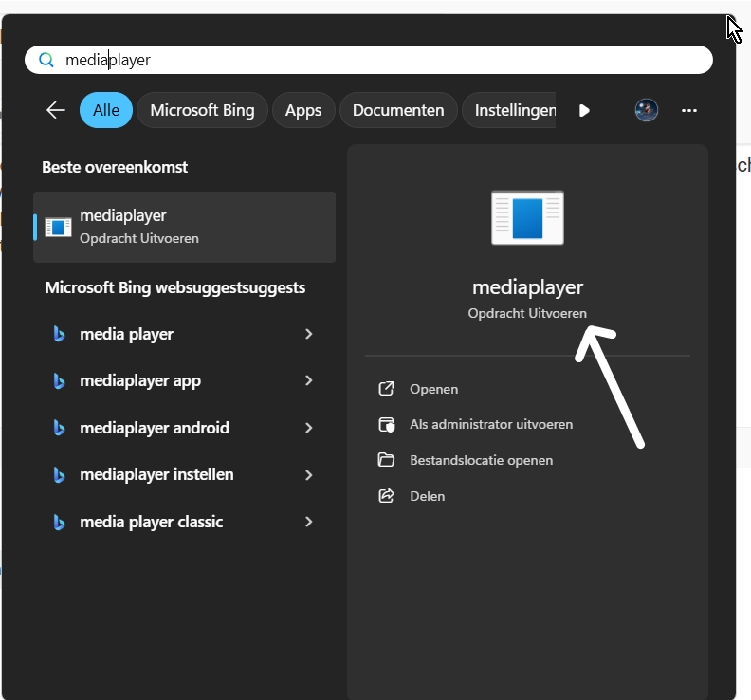Expand 'media player classic' chevron
This screenshot has width=751, height=700.
click(x=309, y=522)
